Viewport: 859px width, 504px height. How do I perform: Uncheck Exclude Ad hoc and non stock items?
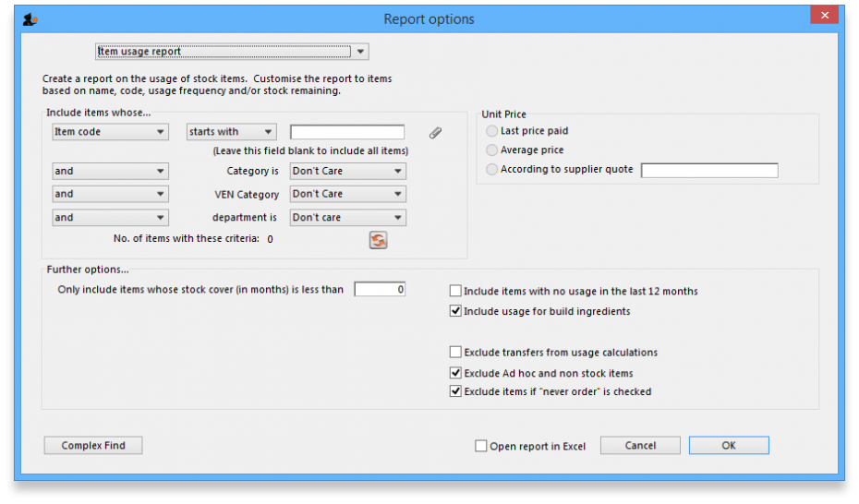pyautogui.click(x=455, y=373)
